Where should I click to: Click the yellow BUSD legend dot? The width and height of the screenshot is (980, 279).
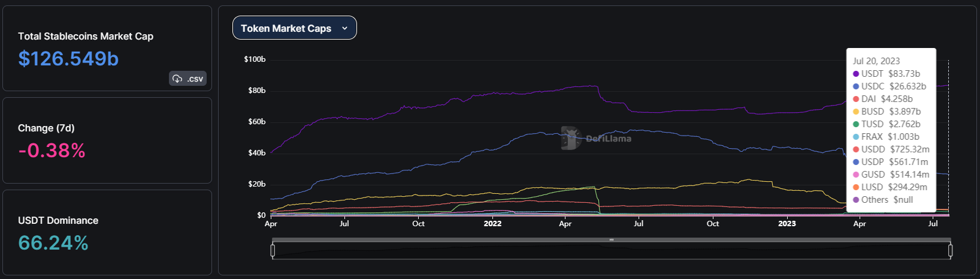tap(856, 112)
